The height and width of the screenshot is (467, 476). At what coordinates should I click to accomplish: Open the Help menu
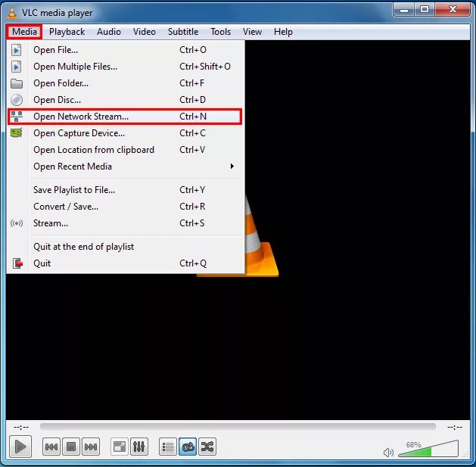283,32
